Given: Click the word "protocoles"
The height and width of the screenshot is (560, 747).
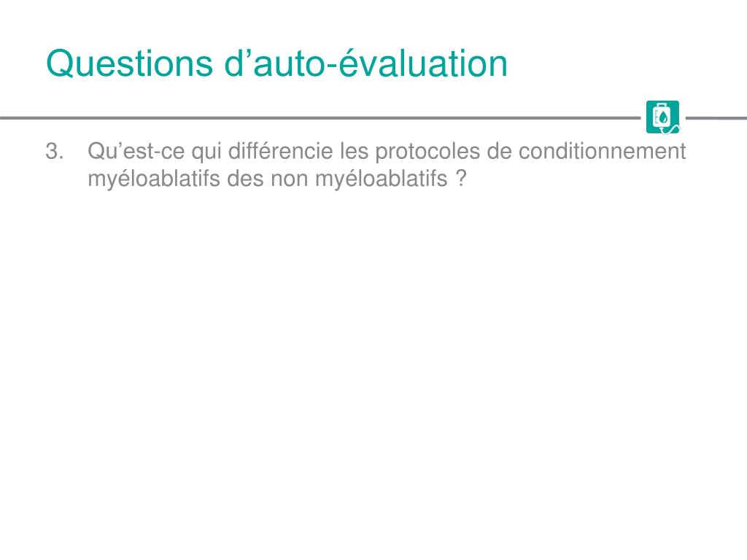Looking at the screenshot, I should [427, 152].
